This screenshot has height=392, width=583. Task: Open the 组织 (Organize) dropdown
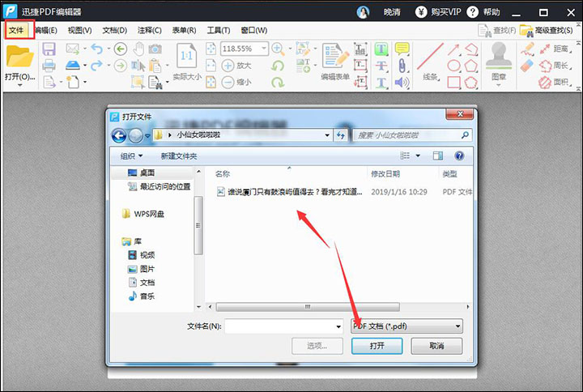pos(131,156)
